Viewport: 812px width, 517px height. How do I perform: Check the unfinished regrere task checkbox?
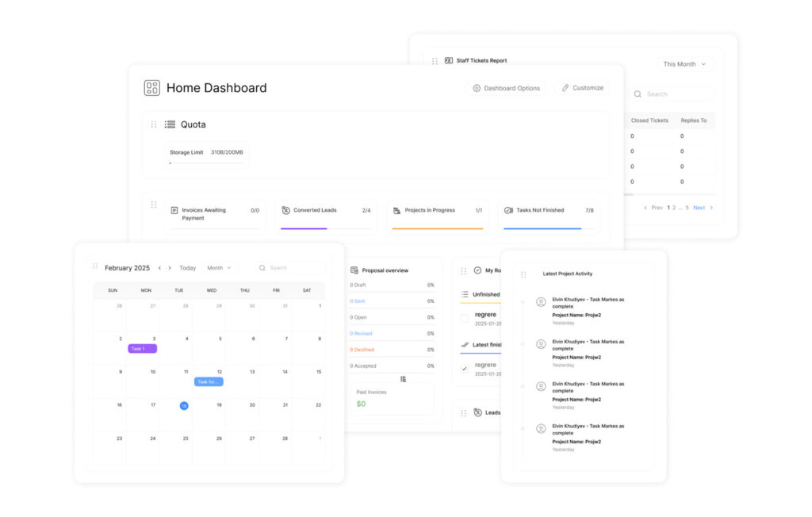[465, 318]
